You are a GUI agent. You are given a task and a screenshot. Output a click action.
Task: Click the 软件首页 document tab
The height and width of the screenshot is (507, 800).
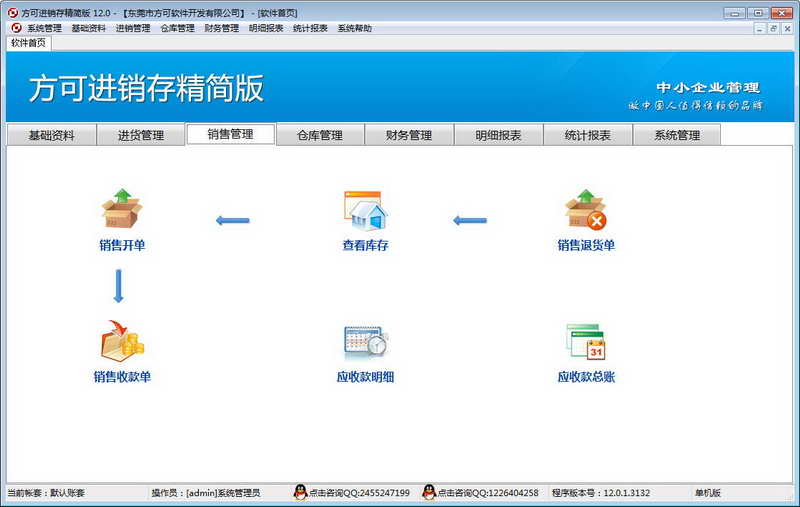pyautogui.click(x=29, y=43)
